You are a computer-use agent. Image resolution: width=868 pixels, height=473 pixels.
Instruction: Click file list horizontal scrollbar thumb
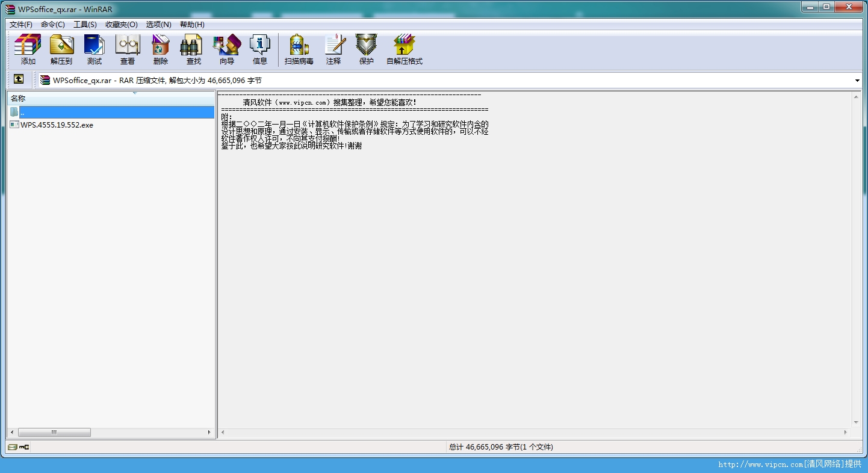tap(54, 432)
